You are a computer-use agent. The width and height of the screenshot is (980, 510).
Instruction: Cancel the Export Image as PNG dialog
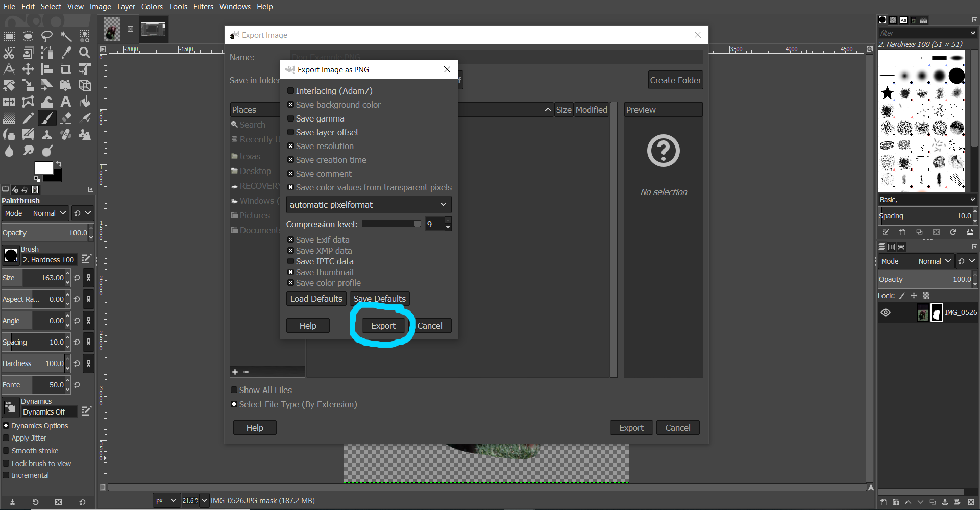430,326
